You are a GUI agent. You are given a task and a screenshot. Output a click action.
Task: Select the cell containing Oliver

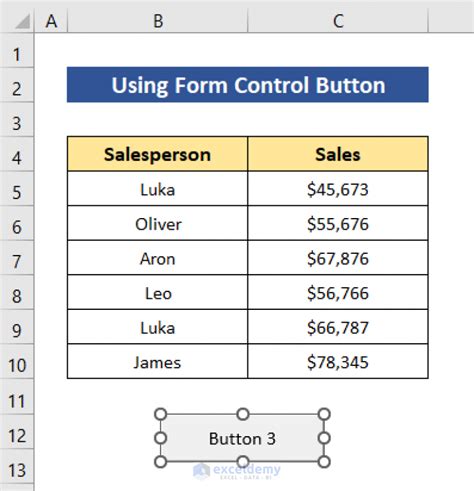click(157, 223)
